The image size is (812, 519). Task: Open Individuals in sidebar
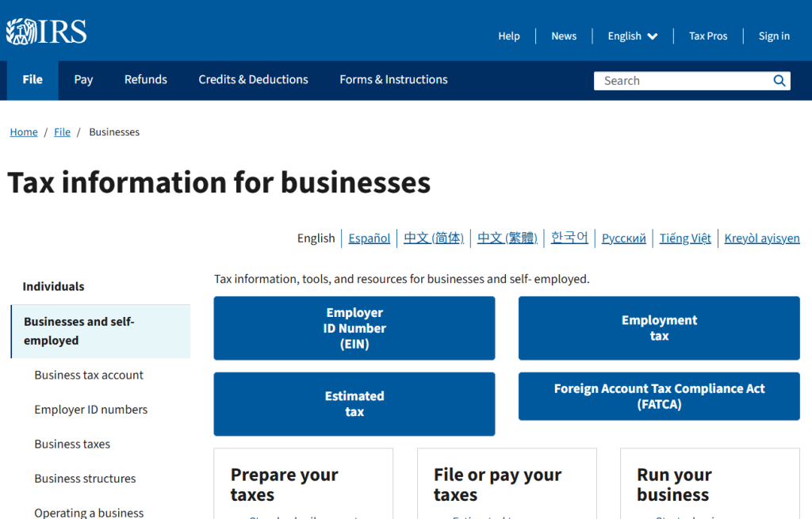[53, 287]
